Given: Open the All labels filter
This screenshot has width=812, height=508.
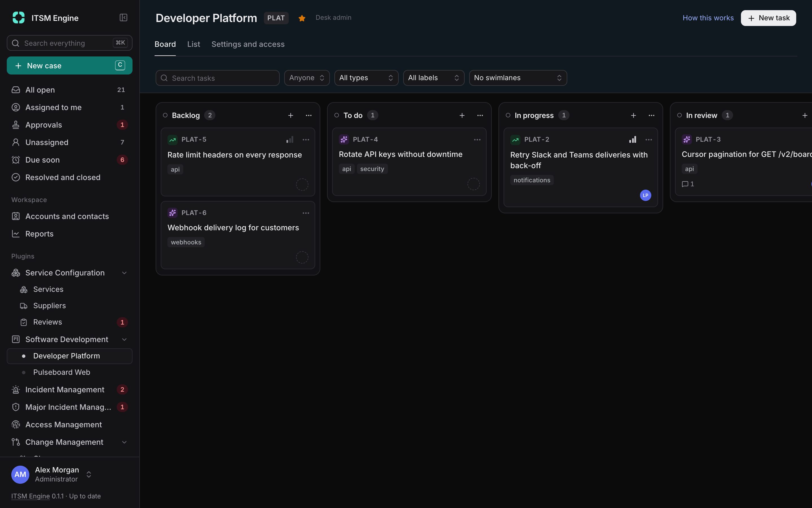Looking at the screenshot, I should point(434,78).
